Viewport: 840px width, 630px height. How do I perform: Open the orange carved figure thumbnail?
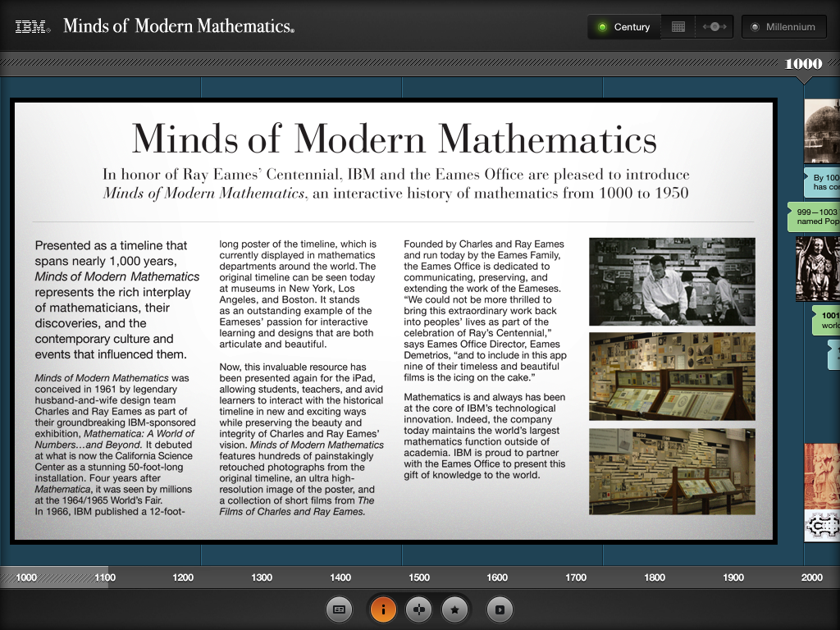click(822, 477)
